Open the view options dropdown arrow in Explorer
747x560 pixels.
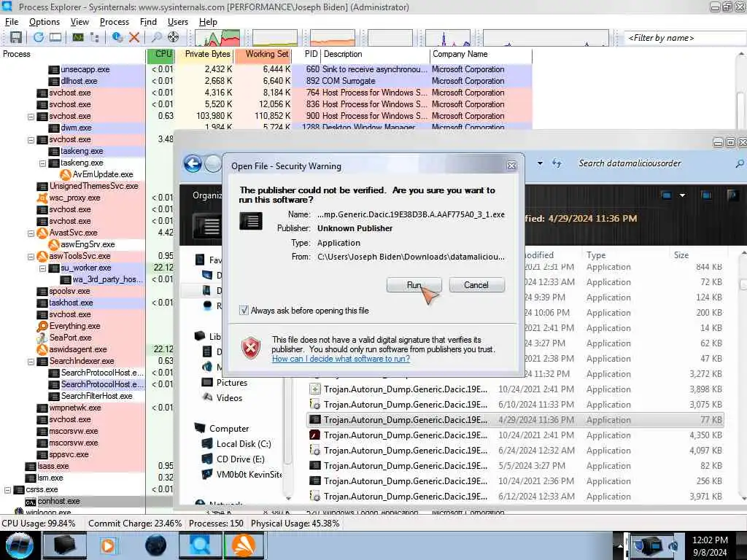coord(682,195)
